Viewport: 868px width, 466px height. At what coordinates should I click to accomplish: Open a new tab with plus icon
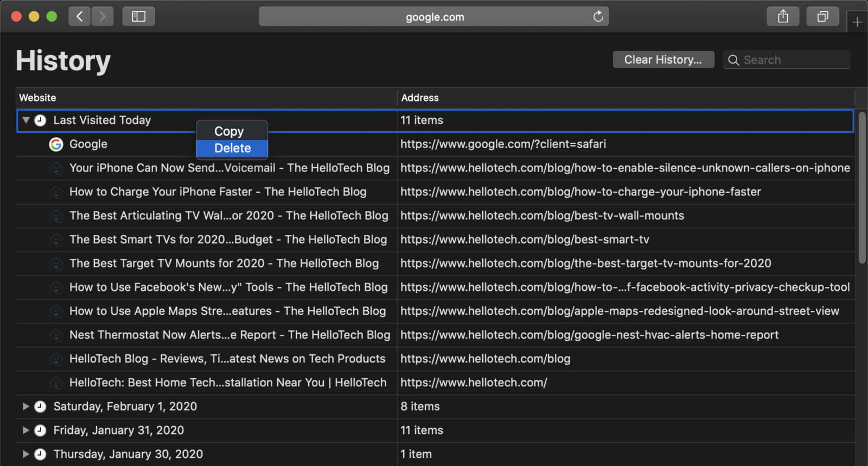click(x=857, y=22)
